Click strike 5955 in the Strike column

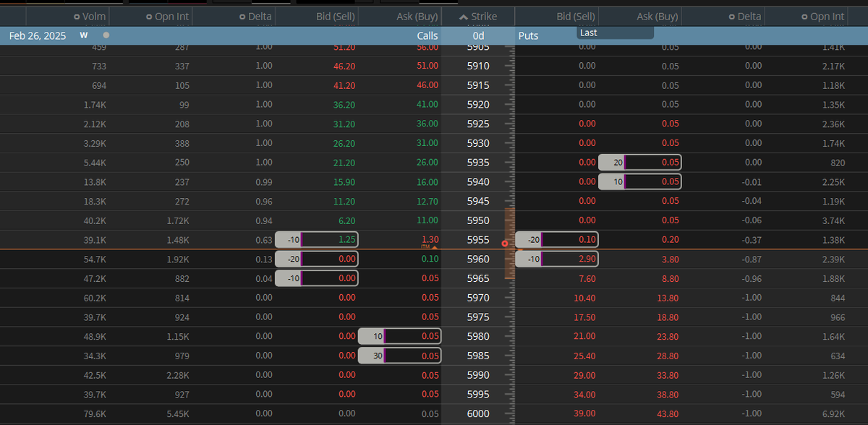(478, 240)
